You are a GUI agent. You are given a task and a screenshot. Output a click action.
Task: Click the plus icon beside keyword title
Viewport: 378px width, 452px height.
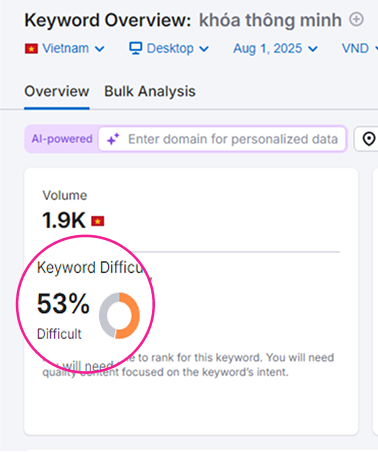point(356,19)
